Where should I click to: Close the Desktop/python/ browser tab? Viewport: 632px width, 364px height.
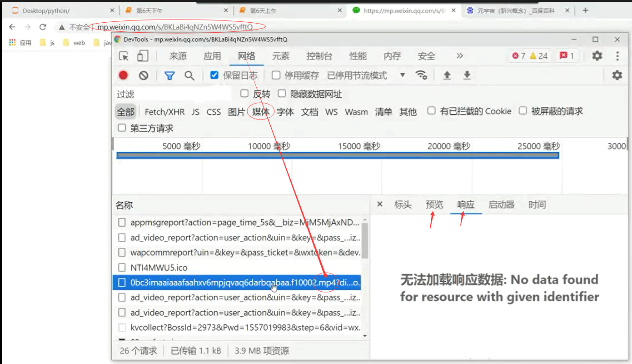click(x=112, y=10)
